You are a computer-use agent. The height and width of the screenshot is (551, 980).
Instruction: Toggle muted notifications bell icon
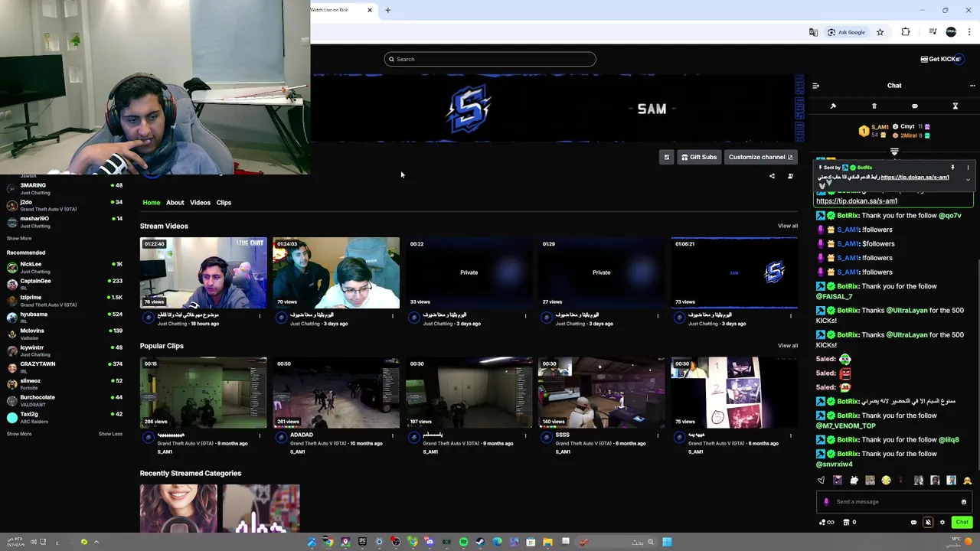click(x=928, y=522)
